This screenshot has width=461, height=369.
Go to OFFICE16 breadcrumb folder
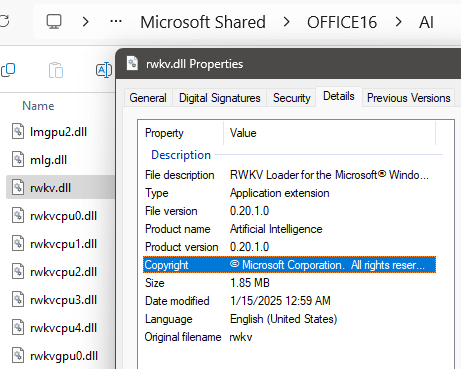342,22
